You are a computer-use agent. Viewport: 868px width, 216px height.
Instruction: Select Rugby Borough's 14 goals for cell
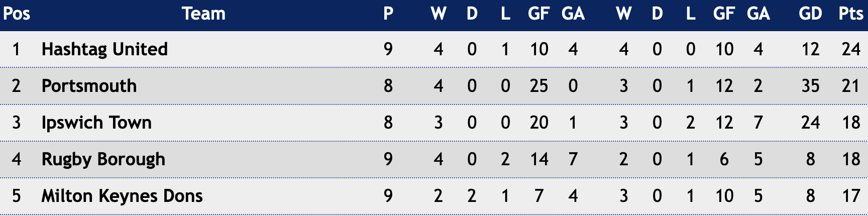(x=539, y=159)
